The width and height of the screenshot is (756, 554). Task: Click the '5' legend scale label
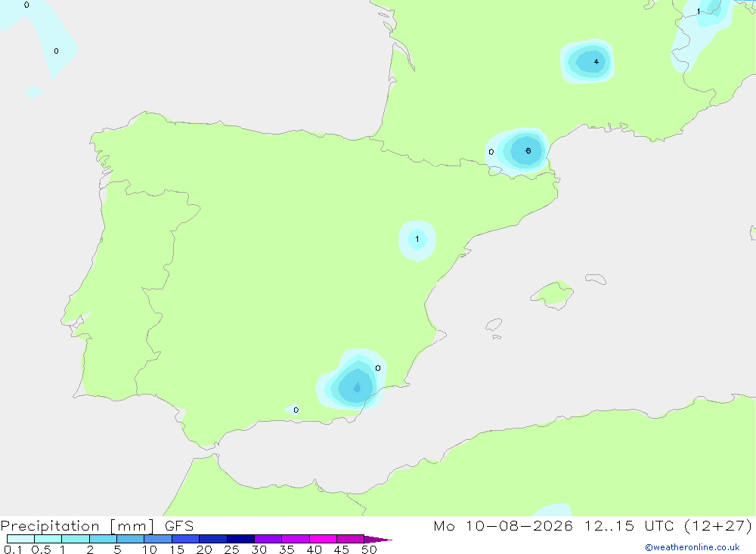(x=117, y=549)
